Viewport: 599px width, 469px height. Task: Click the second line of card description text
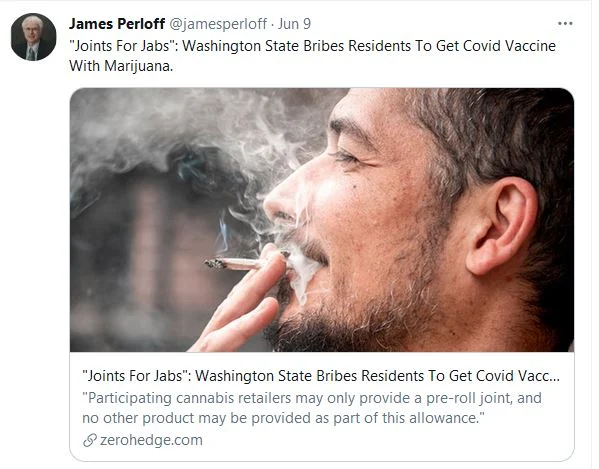pyautogui.click(x=283, y=418)
